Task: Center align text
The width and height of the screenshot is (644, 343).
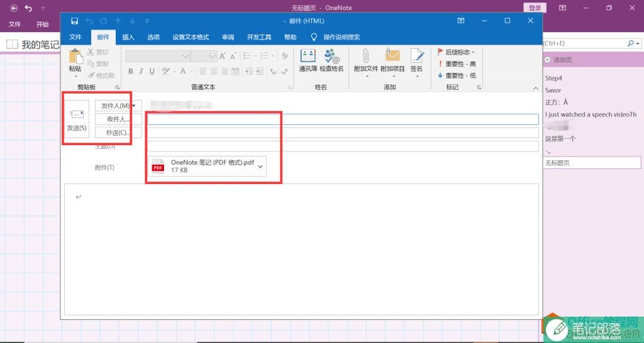Action: click(x=214, y=72)
